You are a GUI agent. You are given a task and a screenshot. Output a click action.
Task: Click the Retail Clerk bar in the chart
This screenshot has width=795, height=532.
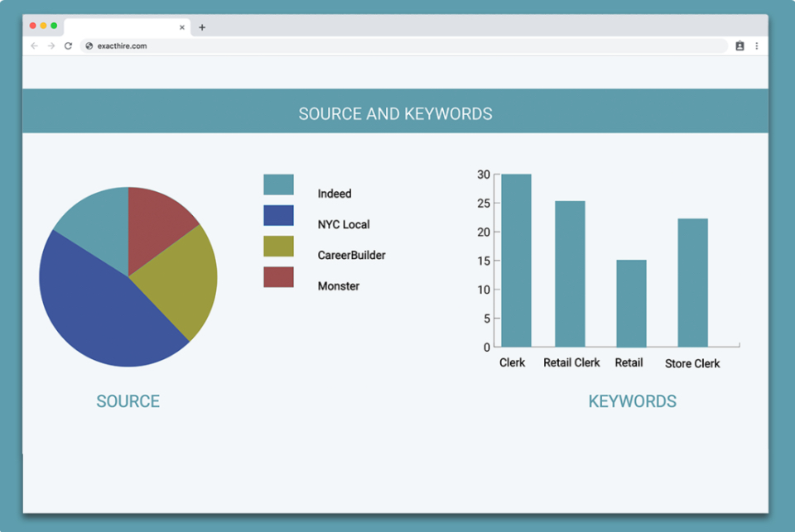570,274
